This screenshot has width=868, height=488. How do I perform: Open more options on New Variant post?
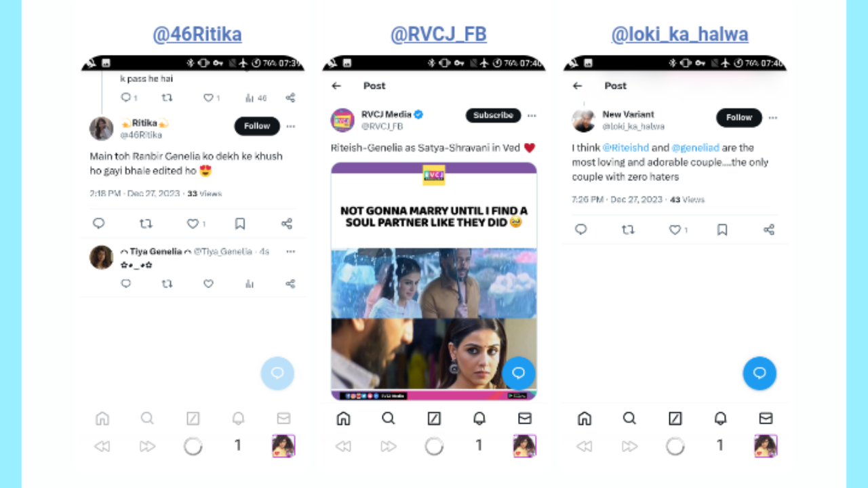click(x=772, y=117)
